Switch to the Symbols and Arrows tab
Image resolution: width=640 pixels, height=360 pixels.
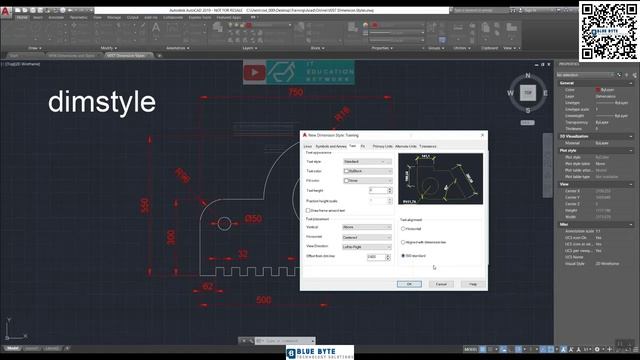pyautogui.click(x=331, y=146)
